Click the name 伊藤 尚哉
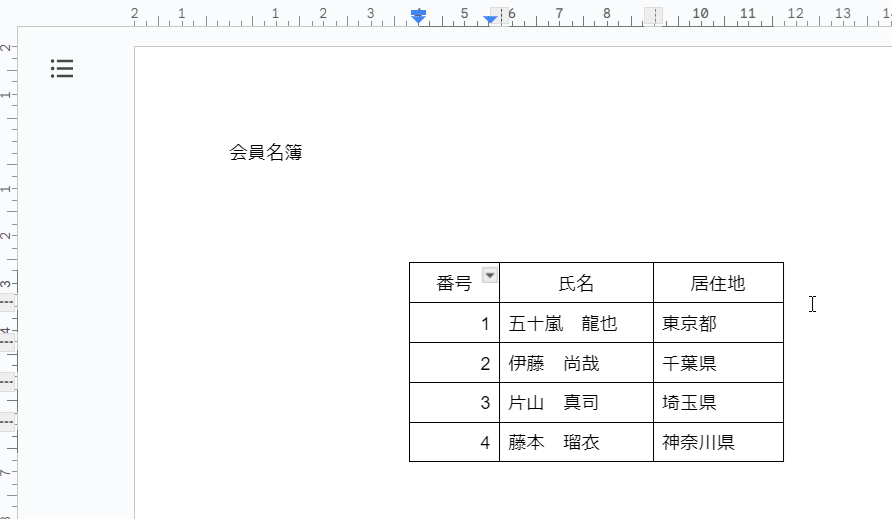Viewport: 892px width, 519px height. tap(554, 363)
